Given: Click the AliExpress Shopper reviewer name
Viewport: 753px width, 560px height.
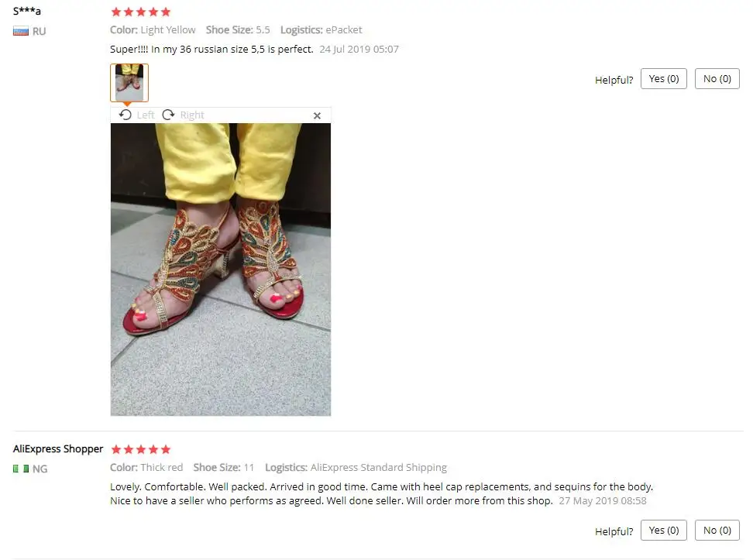Looking at the screenshot, I should coord(58,448).
